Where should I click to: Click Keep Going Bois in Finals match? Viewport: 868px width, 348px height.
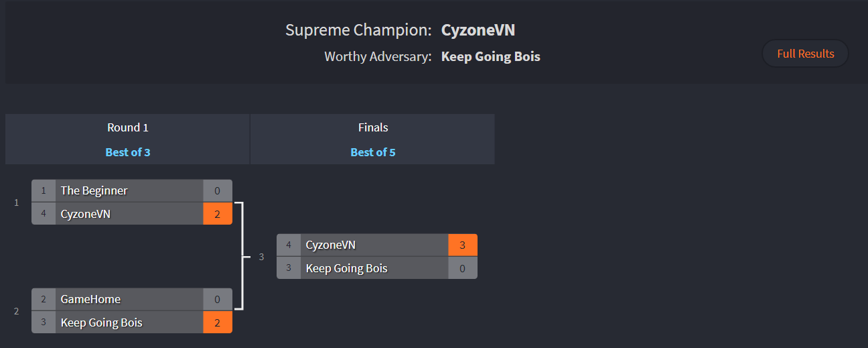(377, 268)
